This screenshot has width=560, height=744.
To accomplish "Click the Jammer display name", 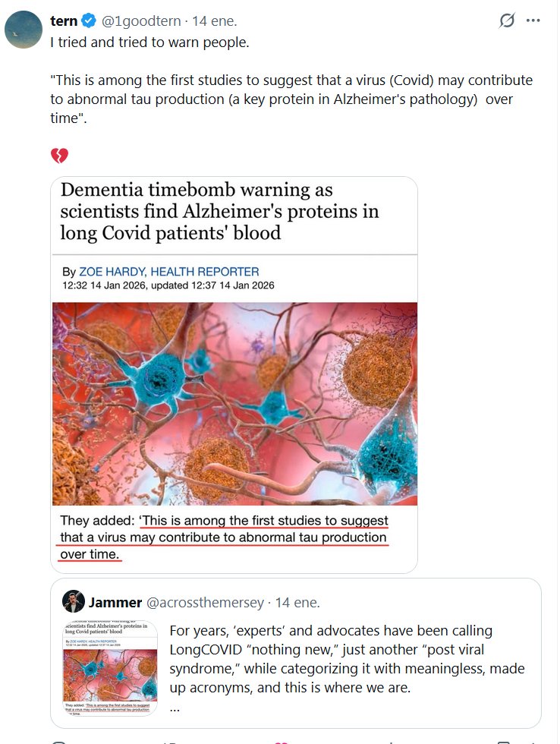I will tap(115, 603).
